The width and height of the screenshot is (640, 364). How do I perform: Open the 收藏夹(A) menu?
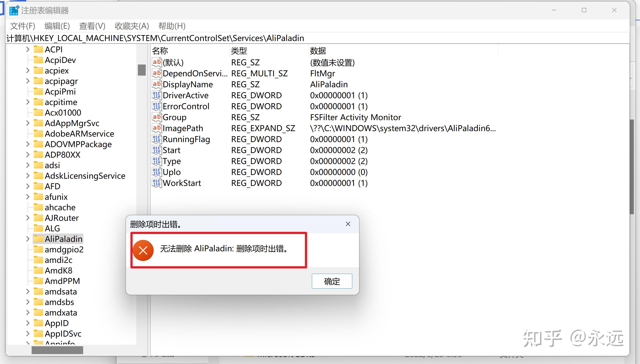pyautogui.click(x=132, y=26)
